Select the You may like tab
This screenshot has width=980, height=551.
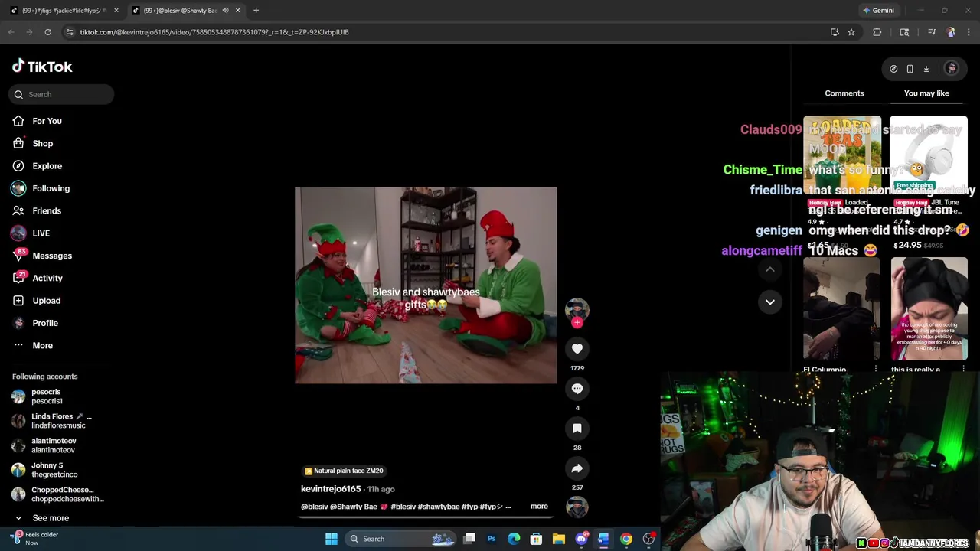pos(926,93)
